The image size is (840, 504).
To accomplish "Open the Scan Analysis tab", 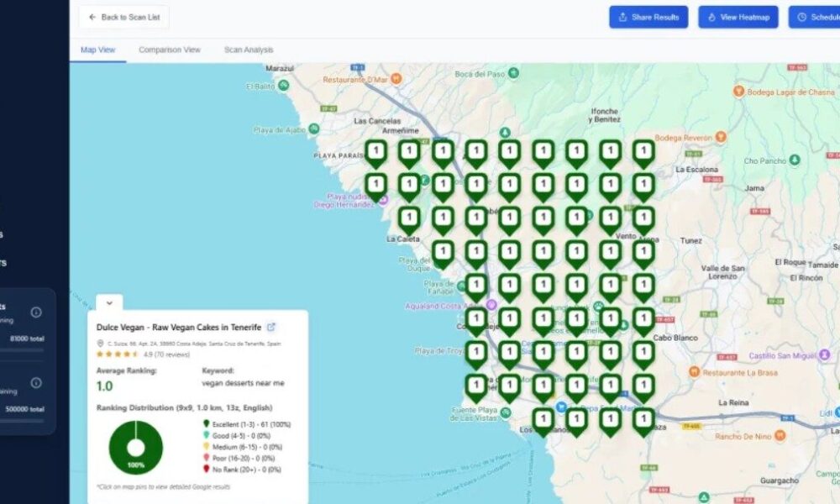I will (x=249, y=50).
